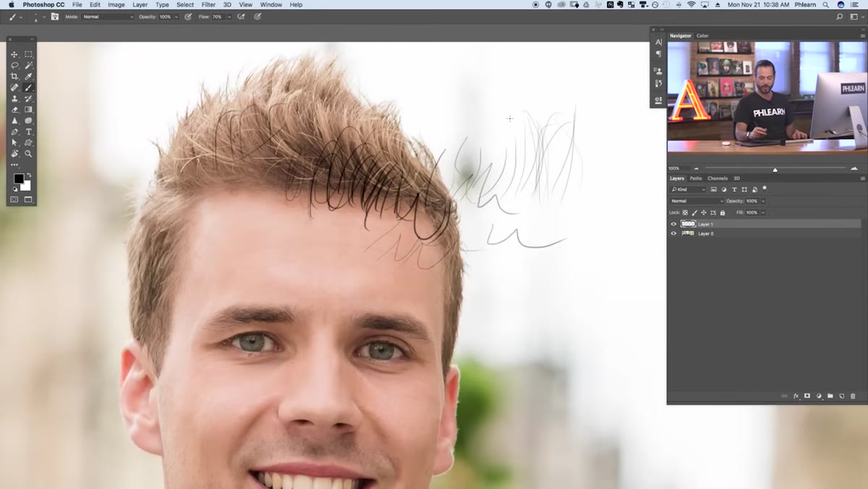Open the Filter menu
The width and height of the screenshot is (868, 489).
(208, 4)
